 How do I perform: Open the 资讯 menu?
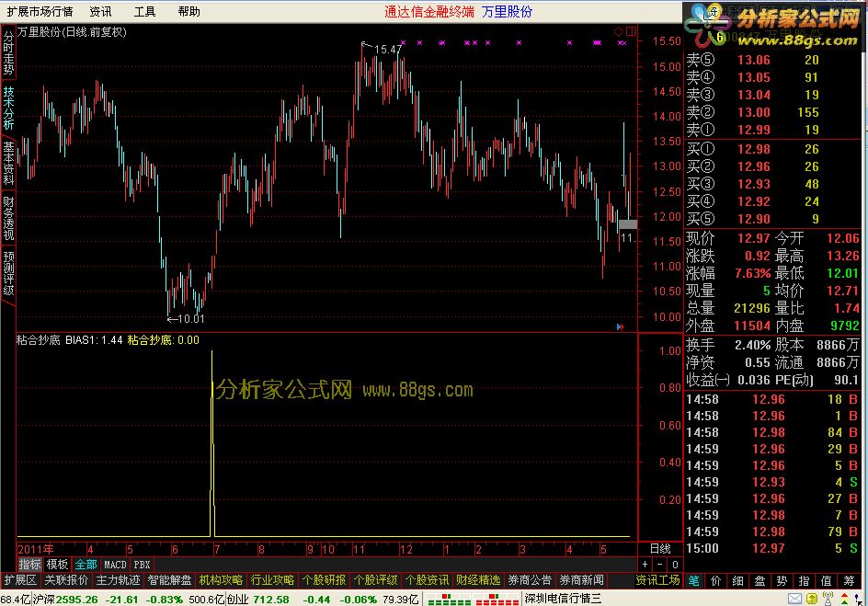[x=100, y=12]
